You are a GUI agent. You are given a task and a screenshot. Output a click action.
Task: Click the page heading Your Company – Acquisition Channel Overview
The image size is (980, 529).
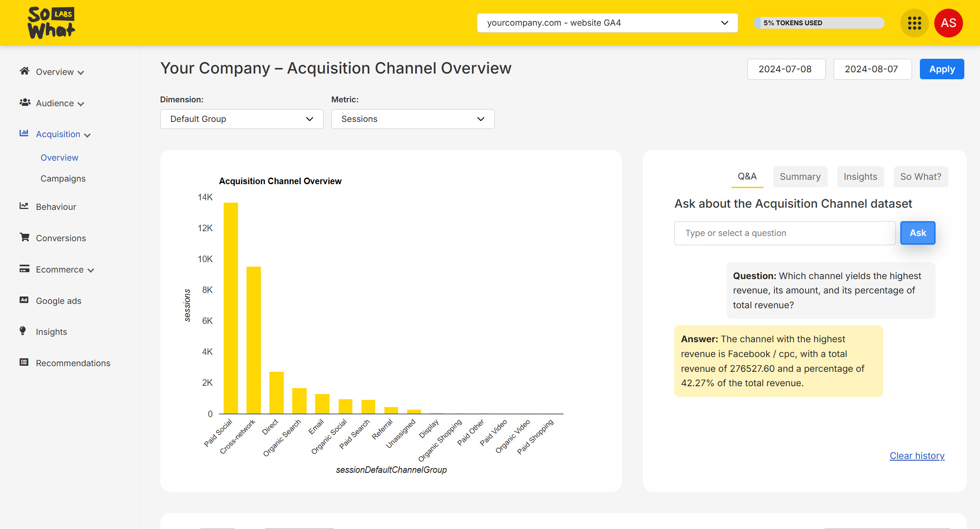click(335, 68)
